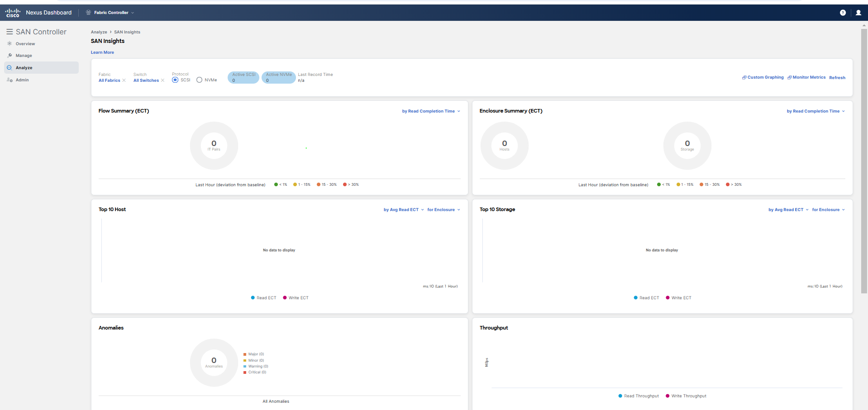Image resolution: width=868 pixels, height=410 pixels.
Task: Click the All Switches filter link
Action: click(x=146, y=80)
